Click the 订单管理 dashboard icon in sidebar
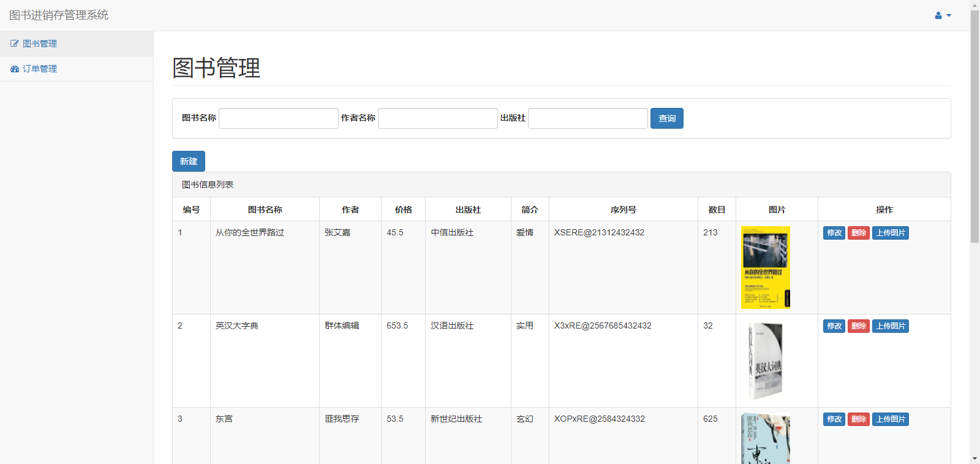Viewport: 980px width, 464px height. (x=15, y=69)
